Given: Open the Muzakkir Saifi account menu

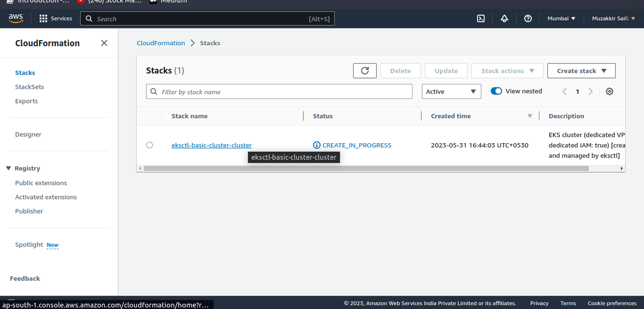Looking at the screenshot, I should 613,19.
